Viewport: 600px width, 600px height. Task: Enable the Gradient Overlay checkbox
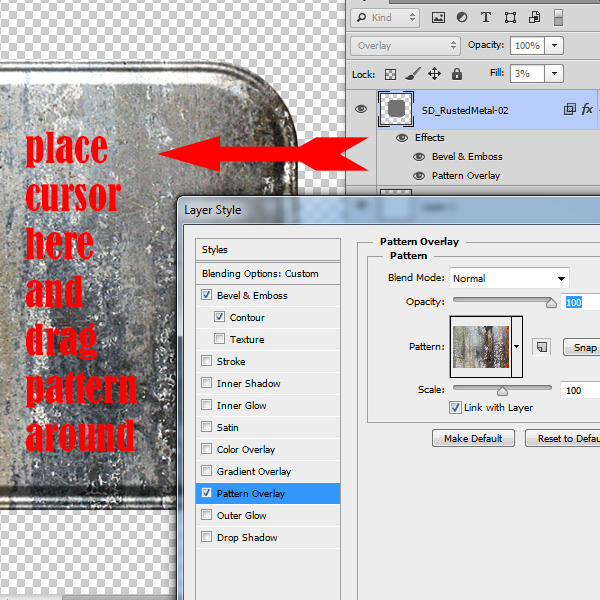206,470
